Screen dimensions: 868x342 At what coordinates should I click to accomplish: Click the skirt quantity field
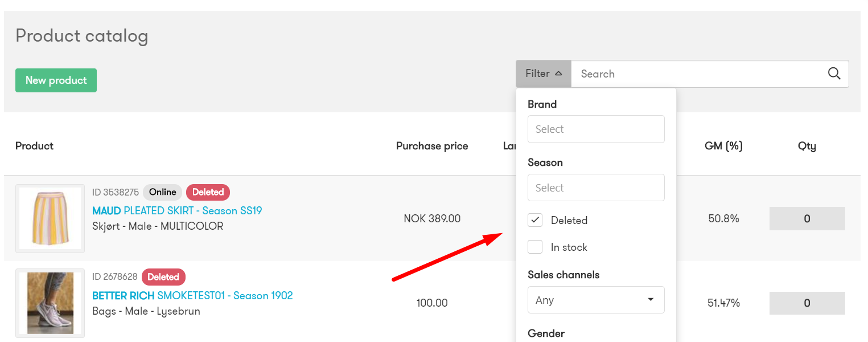click(807, 219)
